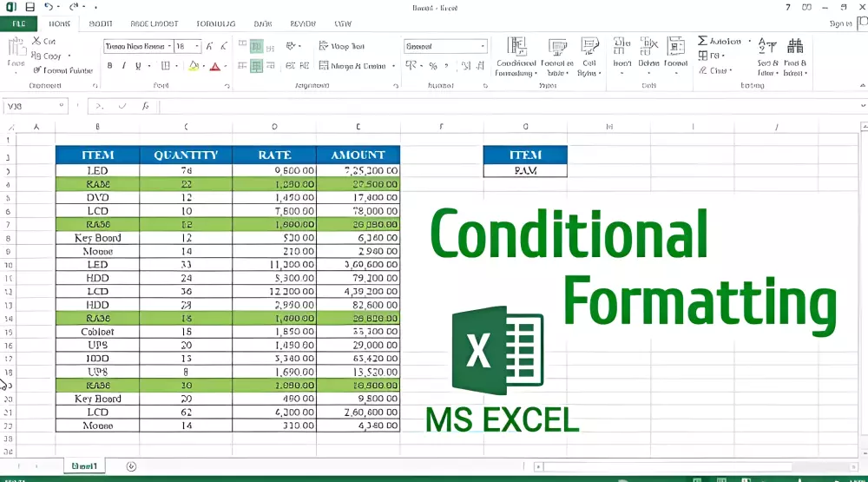Image resolution: width=868 pixels, height=482 pixels.
Task: Click Increase Font Size icon
Action: point(209,47)
